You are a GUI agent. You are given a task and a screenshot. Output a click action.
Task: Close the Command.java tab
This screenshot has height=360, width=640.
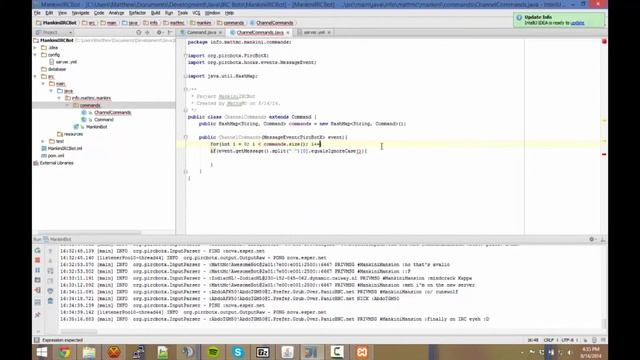point(220,33)
